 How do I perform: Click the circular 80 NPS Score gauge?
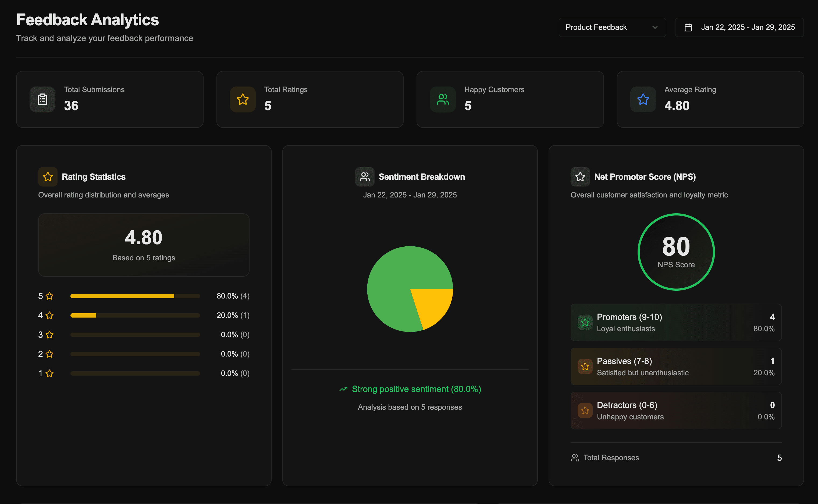pyautogui.click(x=676, y=252)
